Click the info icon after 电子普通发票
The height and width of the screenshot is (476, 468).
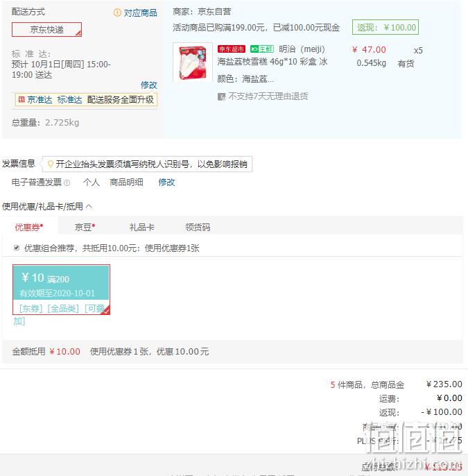[67, 182]
